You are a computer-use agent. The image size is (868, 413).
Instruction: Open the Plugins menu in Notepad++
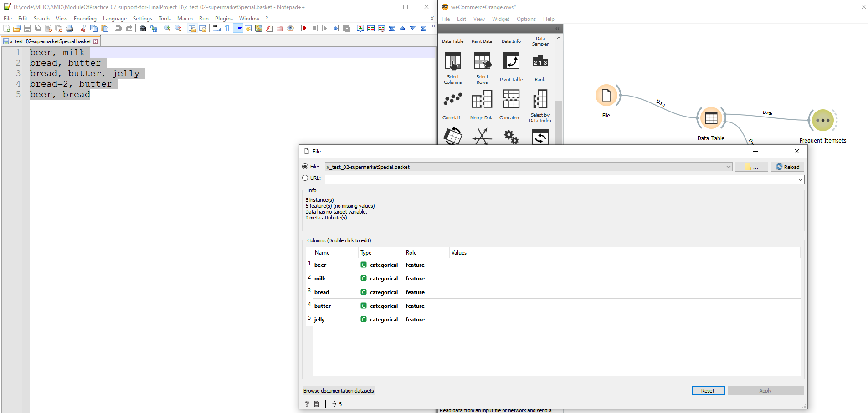point(224,19)
